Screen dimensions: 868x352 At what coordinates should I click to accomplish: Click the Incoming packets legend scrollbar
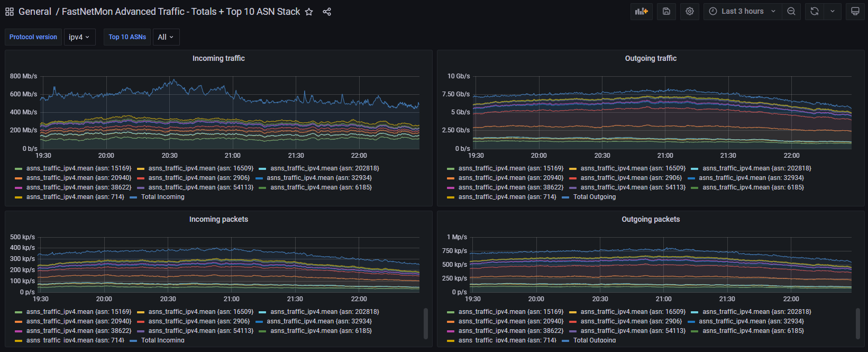[x=426, y=323]
